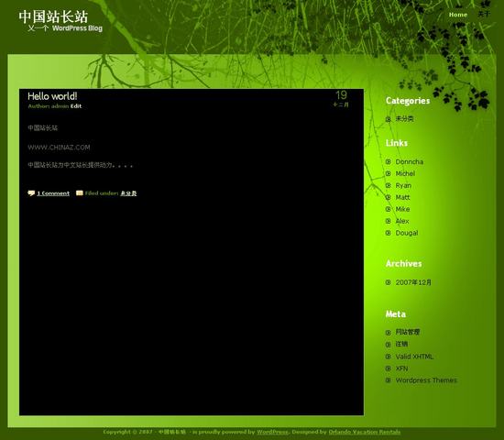Click the Edit link under post title

click(x=76, y=106)
